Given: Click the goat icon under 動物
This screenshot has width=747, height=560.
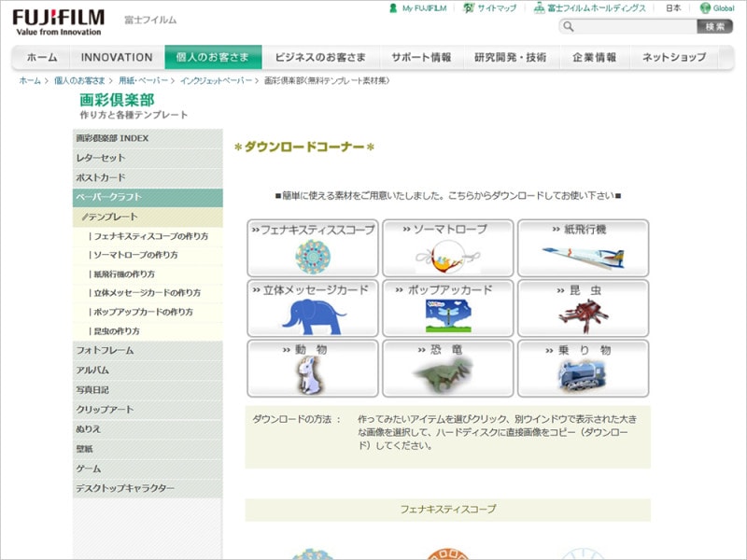Looking at the screenshot, I should pos(311,368).
